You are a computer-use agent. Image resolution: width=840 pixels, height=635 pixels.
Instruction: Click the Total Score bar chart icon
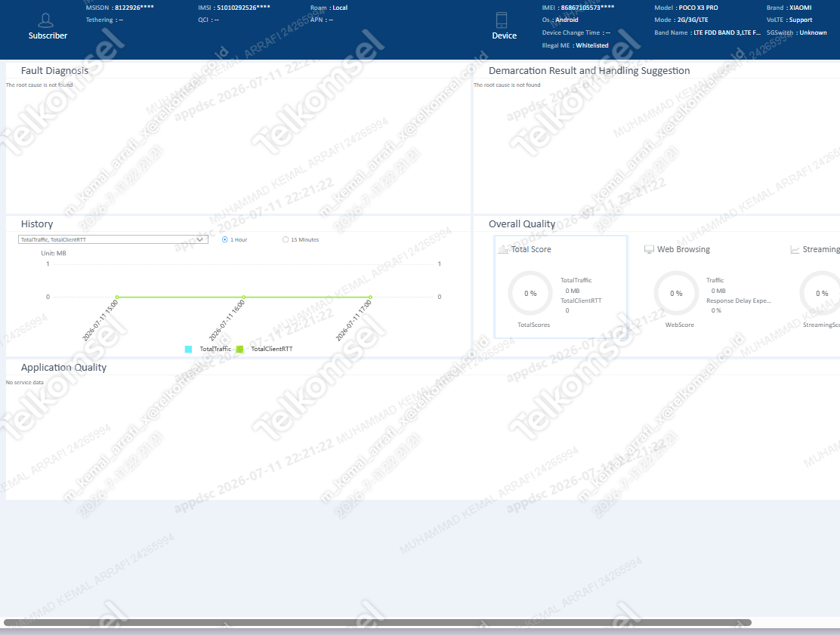(503, 249)
